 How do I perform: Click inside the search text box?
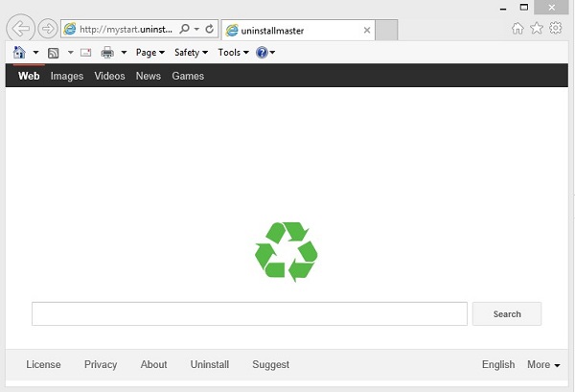click(249, 314)
